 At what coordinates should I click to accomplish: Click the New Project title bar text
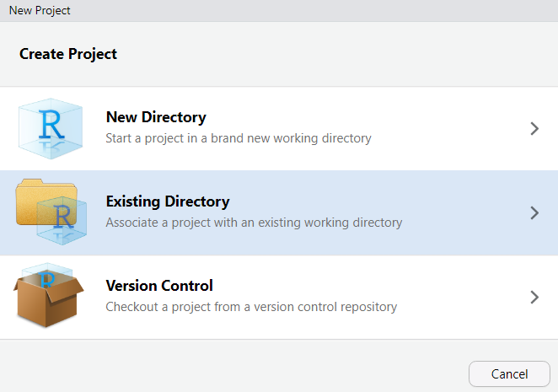tap(40, 10)
